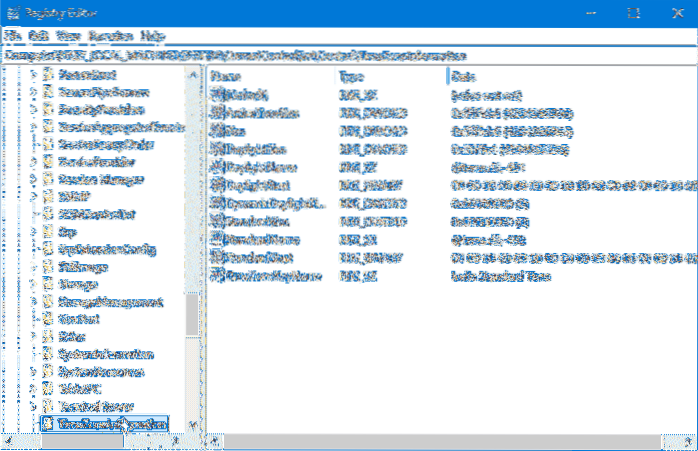Click the DaylightName string value icon
The image size is (698, 451).
pos(219,165)
